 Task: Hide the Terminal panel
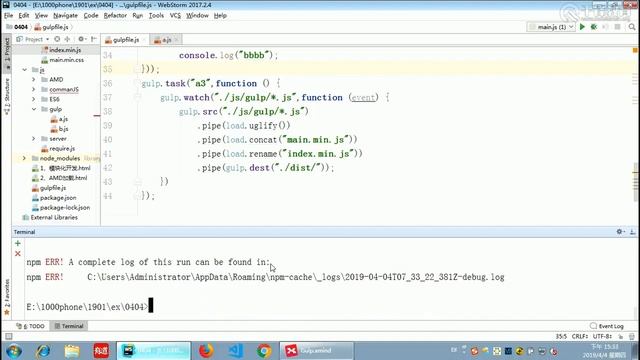[x=632, y=232]
